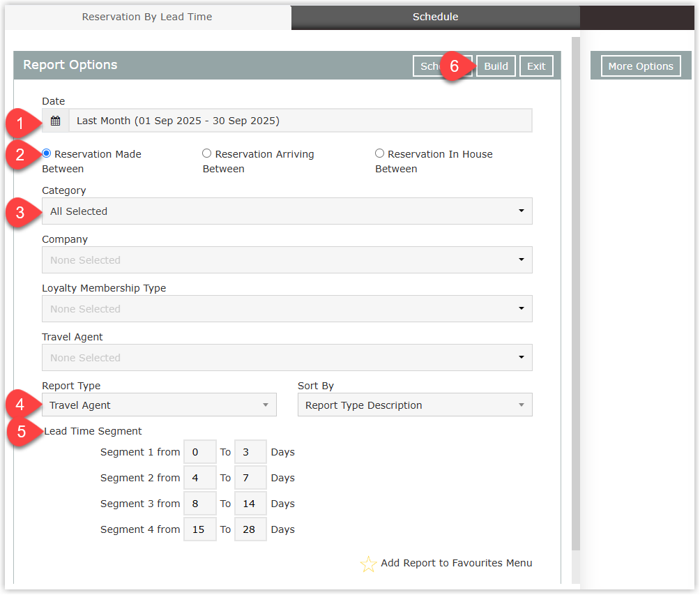This screenshot has width=700, height=595.
Task: Click the Lead Time Segment label
Action: click(93, 431)
